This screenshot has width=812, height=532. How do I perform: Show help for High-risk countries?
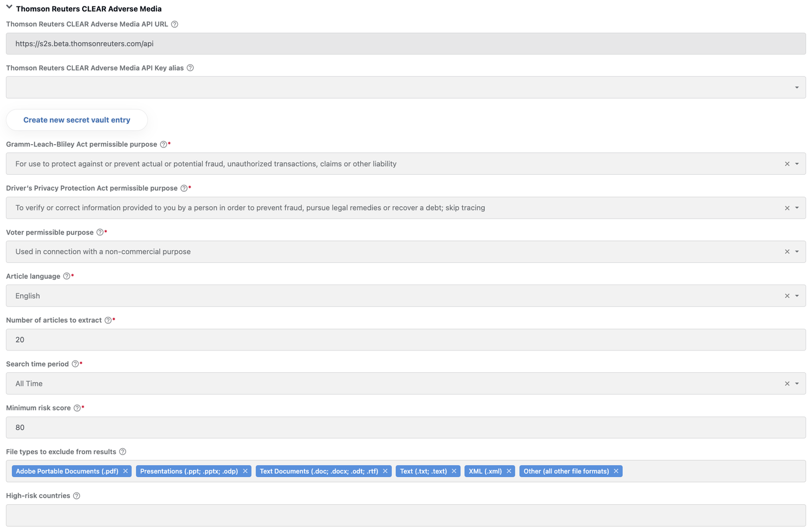(x=76, y=496)
